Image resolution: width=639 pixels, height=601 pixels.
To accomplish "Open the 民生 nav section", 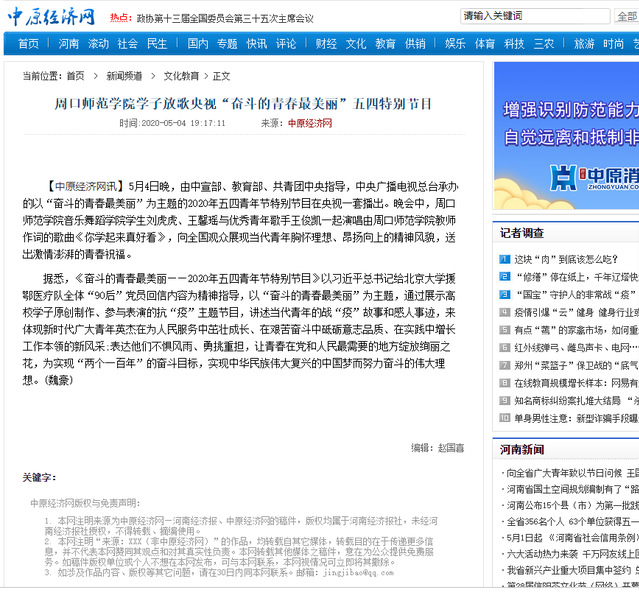I will (x=157, y=44).
